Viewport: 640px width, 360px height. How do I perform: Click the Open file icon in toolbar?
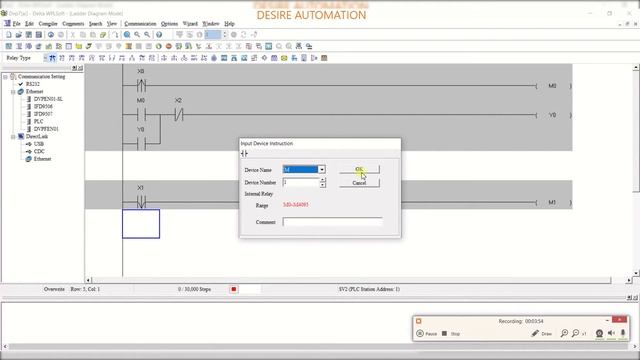[18, 35]
